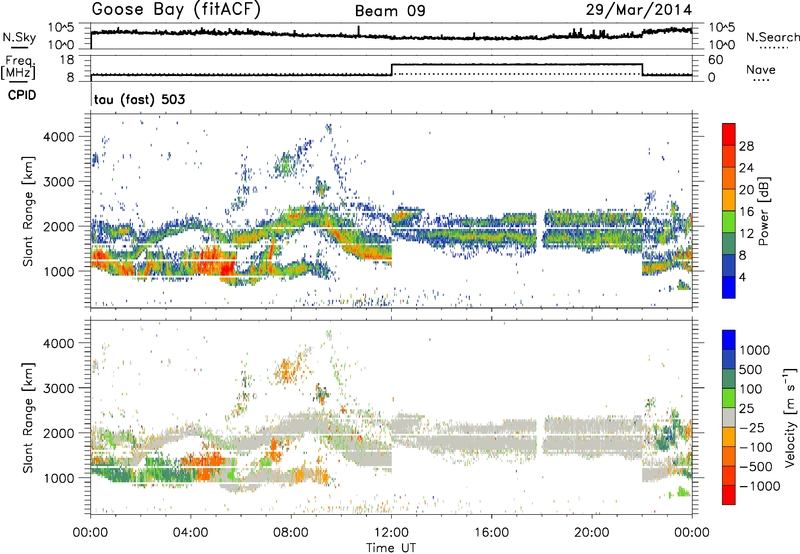Click the '12:00' time axis tick label
Viewport: 800px width, 554px height.
(x=391, y=532)
